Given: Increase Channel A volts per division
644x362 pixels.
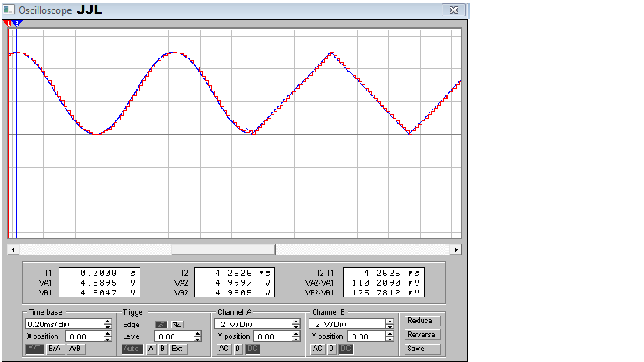Looking at the screenshot, I should coord(296,321).
